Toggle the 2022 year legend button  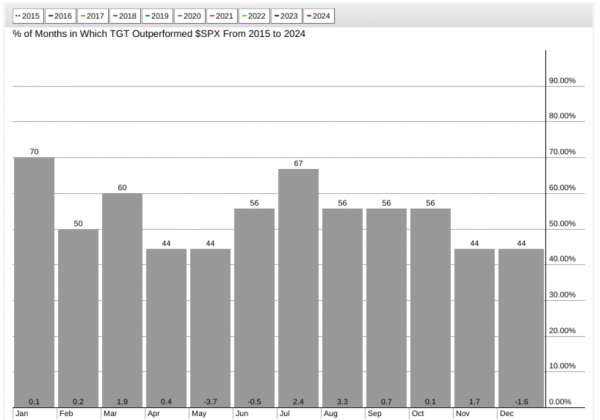(x=254, y=16)
